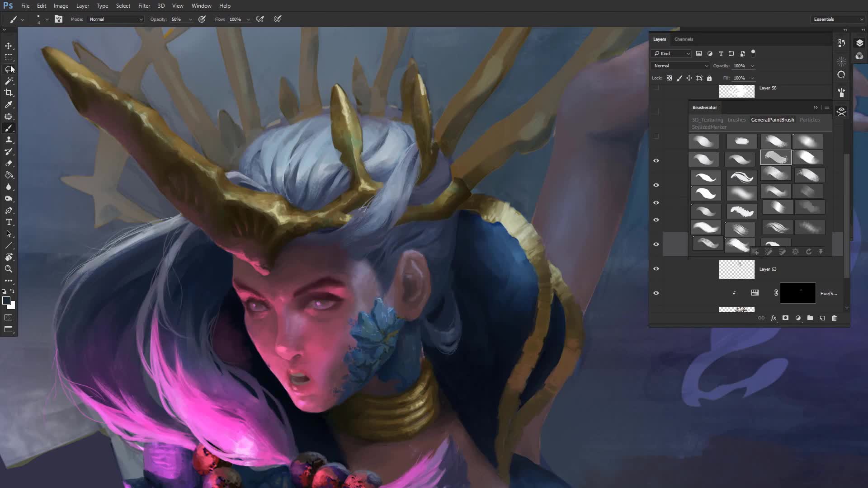Turn layer filtering on or off
The width and height of the screenshot is (868, 488).
pyautogui.click(x=753, y=53)
